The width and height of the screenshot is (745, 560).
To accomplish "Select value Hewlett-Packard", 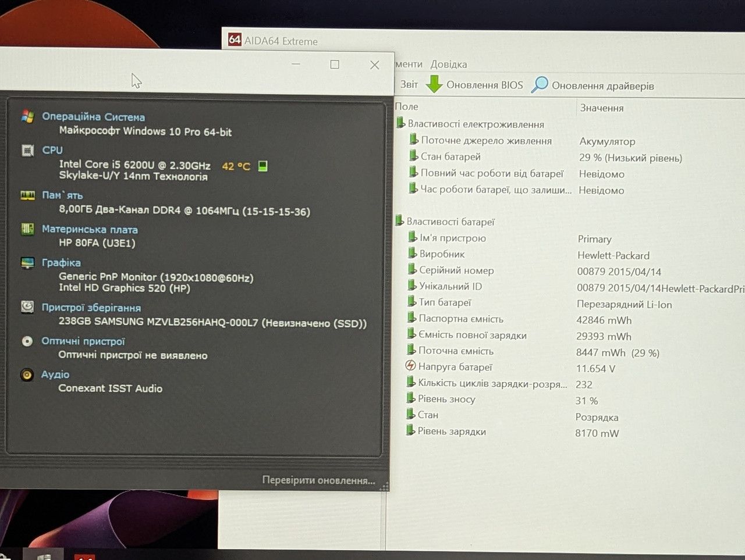I will [x=613, y=255].
